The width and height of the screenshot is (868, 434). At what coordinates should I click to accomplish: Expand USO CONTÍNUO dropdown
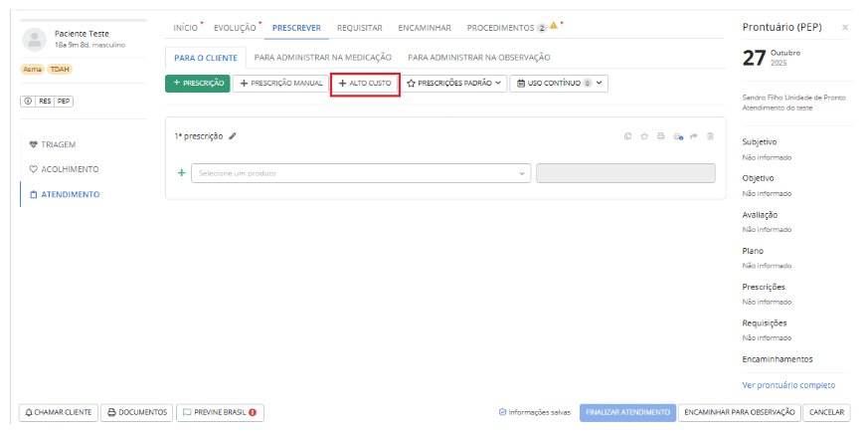point(559,84)
